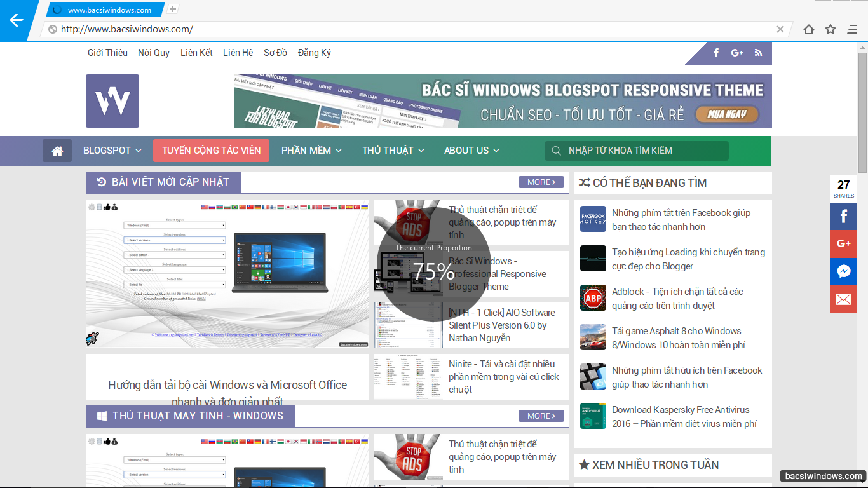Bookmark this page with the star icon
Screen dimensions: 868x488
point(831,29)
